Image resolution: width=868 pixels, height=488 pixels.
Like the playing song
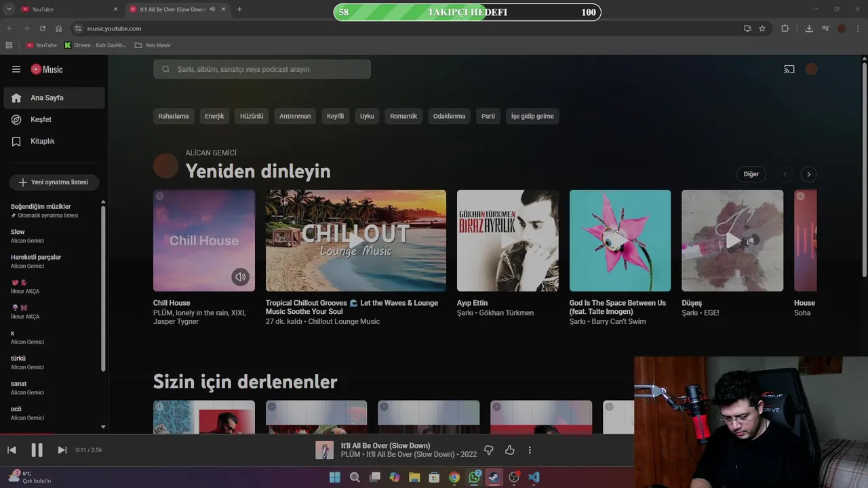tap(510, 450)
